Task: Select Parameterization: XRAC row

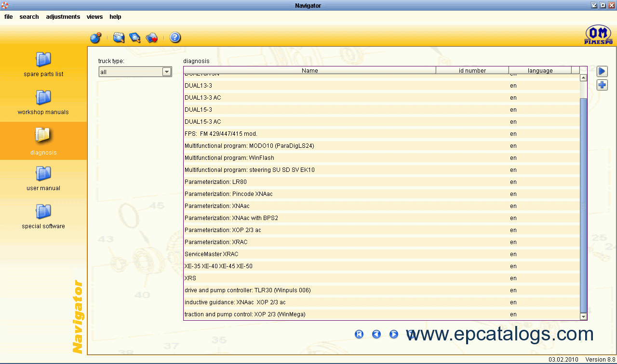Action: click(382, 242)
